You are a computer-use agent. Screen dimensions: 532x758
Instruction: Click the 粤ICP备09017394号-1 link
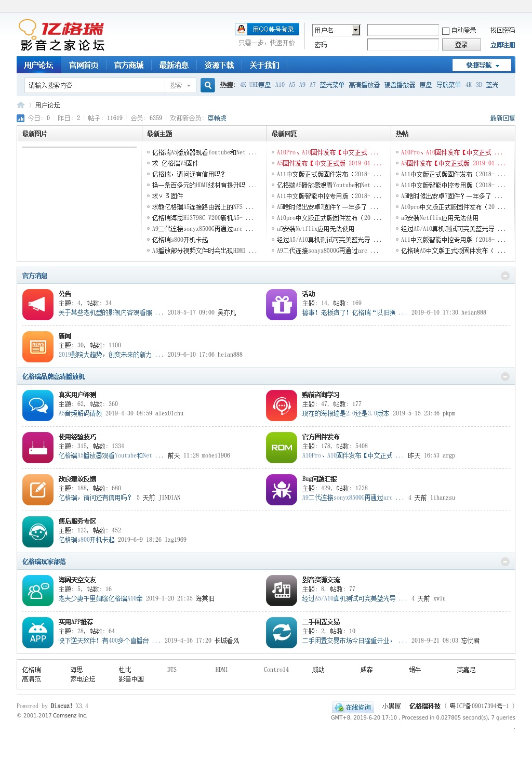pyautogui.click(x=479, y=706)
